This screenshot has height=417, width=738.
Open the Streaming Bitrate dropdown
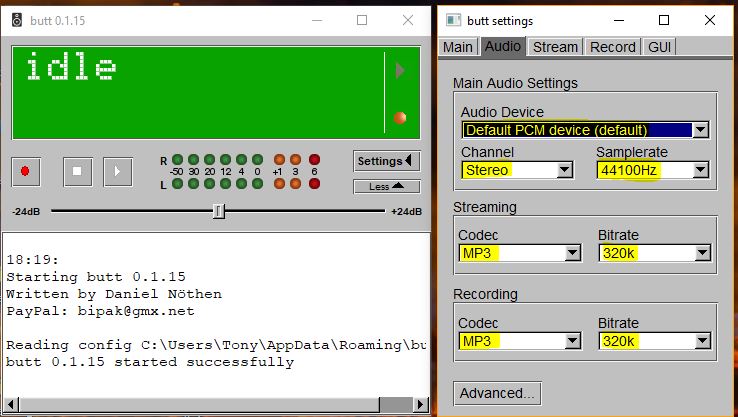click(655, 253)
